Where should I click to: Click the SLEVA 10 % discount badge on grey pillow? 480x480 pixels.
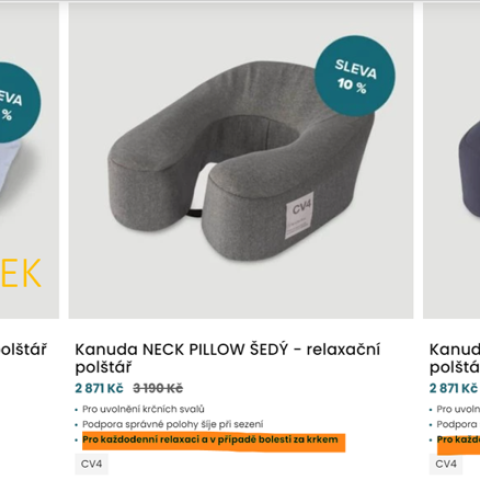(355, 76)
